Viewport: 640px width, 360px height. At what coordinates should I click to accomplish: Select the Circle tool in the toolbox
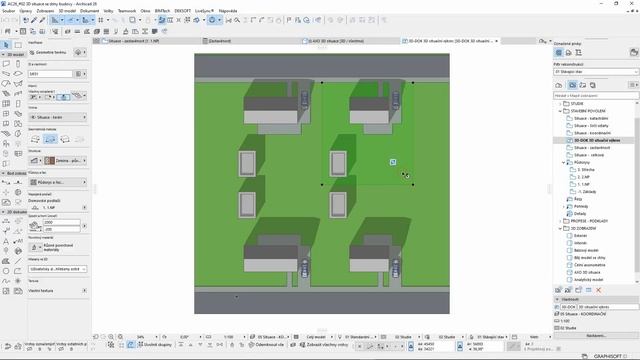click(x=6, y=271)
